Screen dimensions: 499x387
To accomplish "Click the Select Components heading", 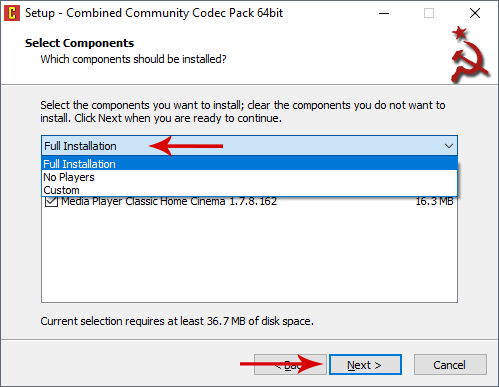I will coord(79,43).
